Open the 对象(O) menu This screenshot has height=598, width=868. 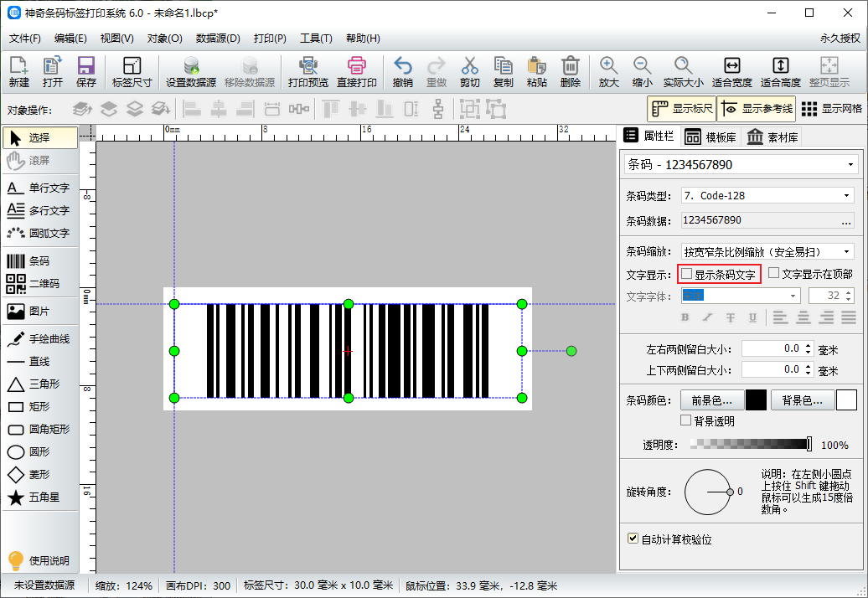(x=164, y=39)
